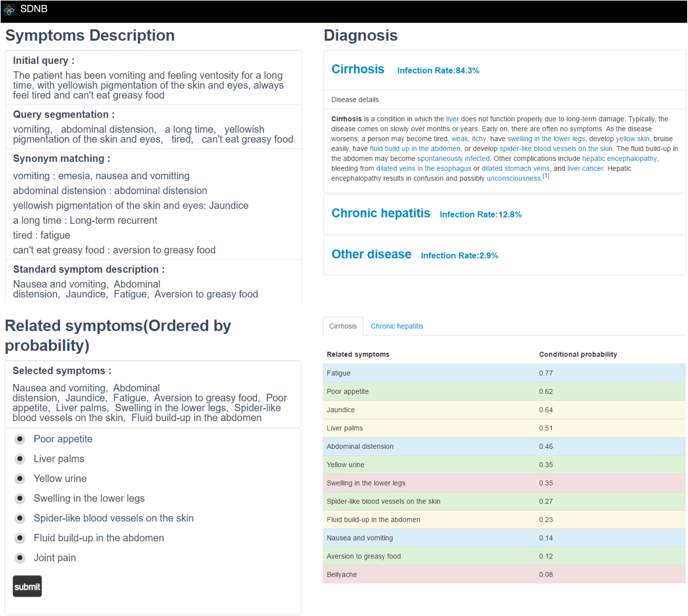The image size is (688, 616).
Task: Click the Fatigue row in symptoms table
Action: coord(504,373)
